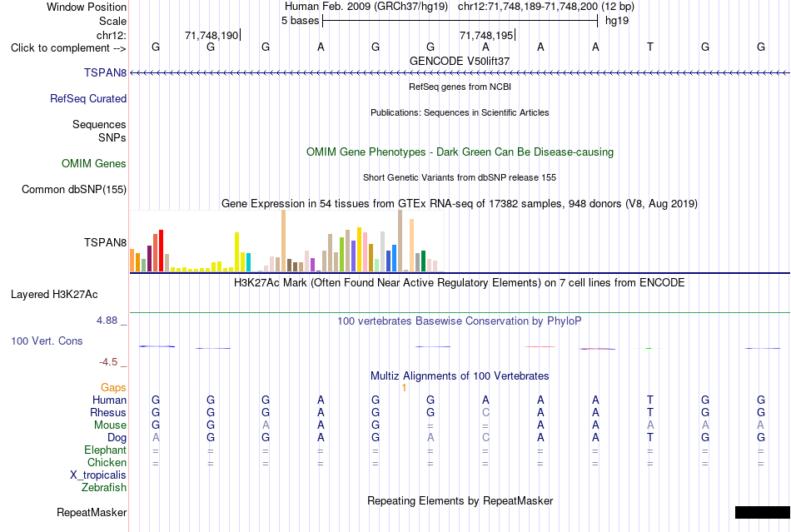This screenshot has width=791, height=532.
Task: Click the 71,748,195 position label
Action: 485,35
